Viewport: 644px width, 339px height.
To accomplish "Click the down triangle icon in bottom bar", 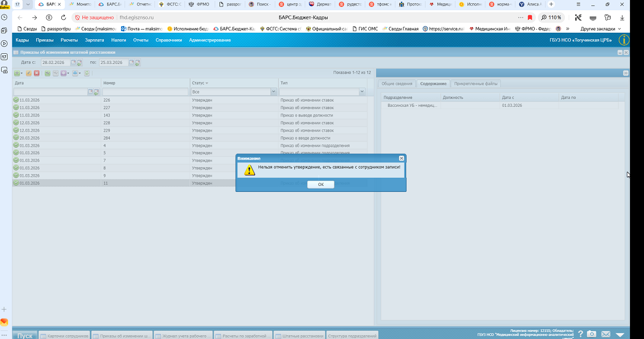I will click(620, 335).
